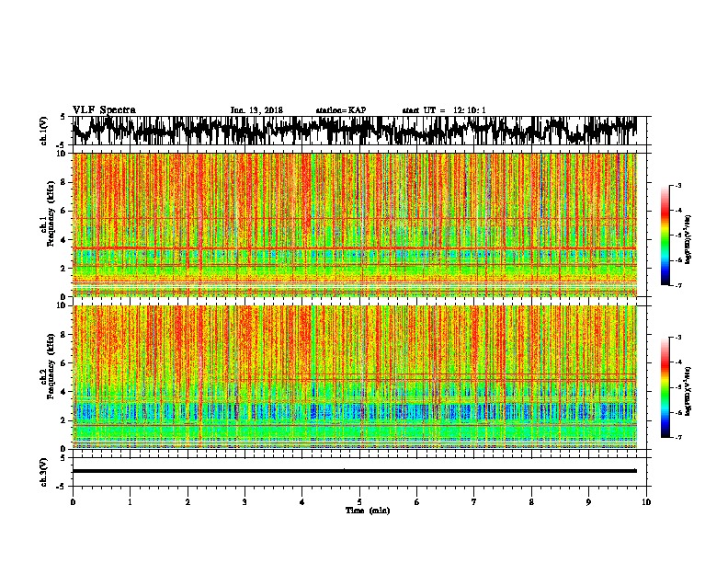Image resolution: width=728 pixels, height=563 pixels.
Task: Click the "Time (min)" axis label
Action: 368,511
